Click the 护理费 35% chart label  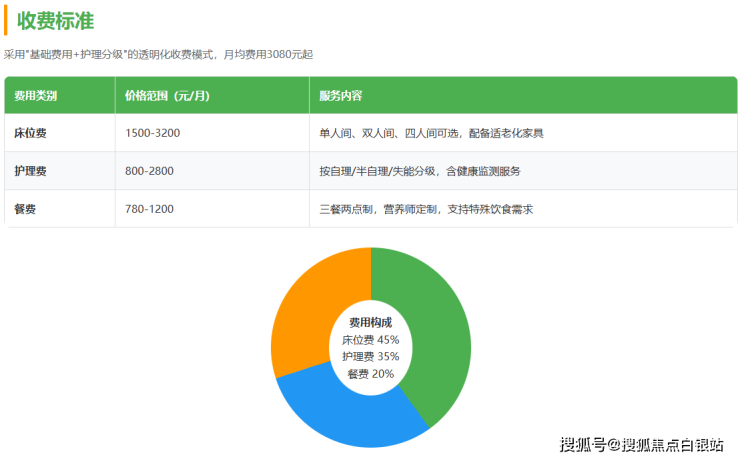click(370, 356)
